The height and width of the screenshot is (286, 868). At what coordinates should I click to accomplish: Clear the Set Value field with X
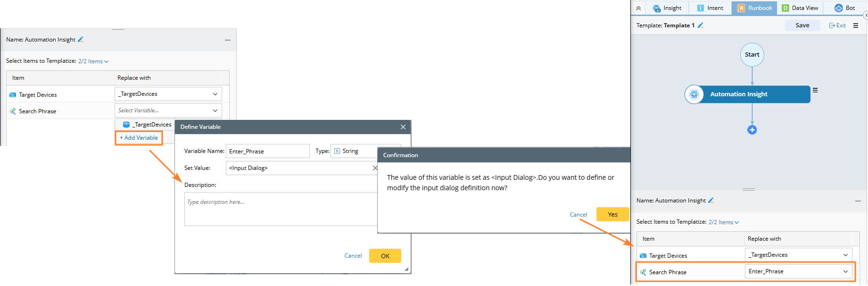tap(375, 168)
